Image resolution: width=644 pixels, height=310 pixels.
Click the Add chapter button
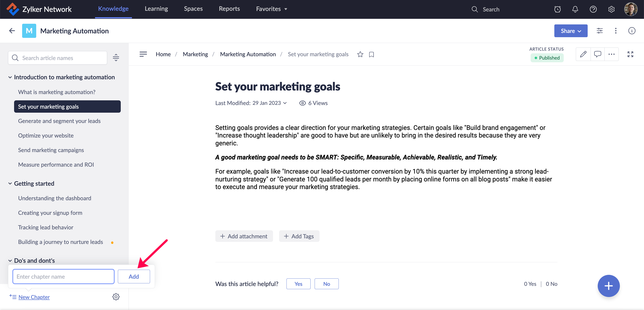point(133,276)
